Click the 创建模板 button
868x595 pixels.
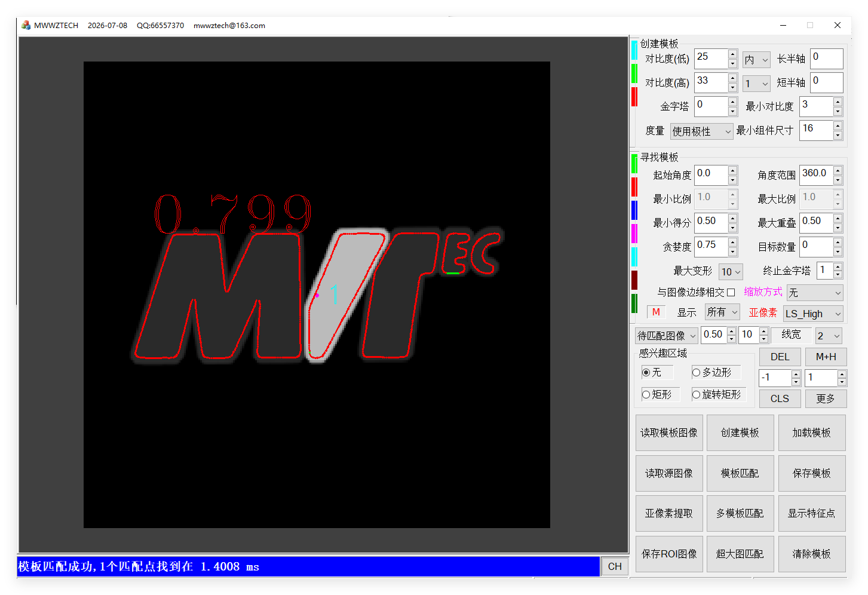(740, 433)
